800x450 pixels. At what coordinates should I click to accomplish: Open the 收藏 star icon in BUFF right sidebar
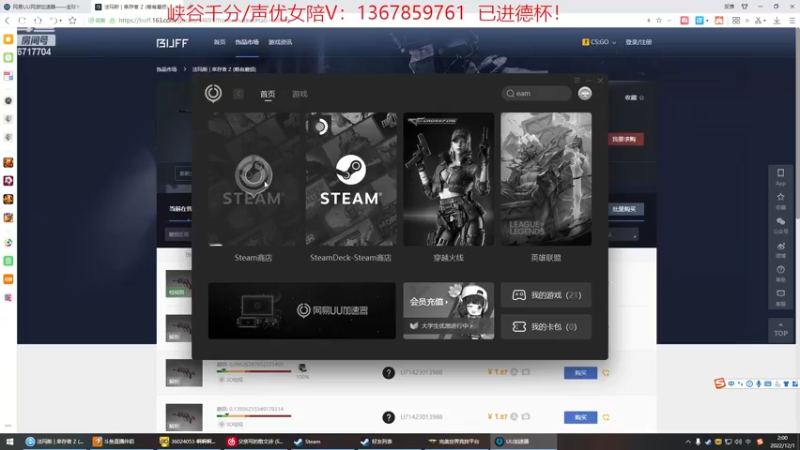[780, 200]
